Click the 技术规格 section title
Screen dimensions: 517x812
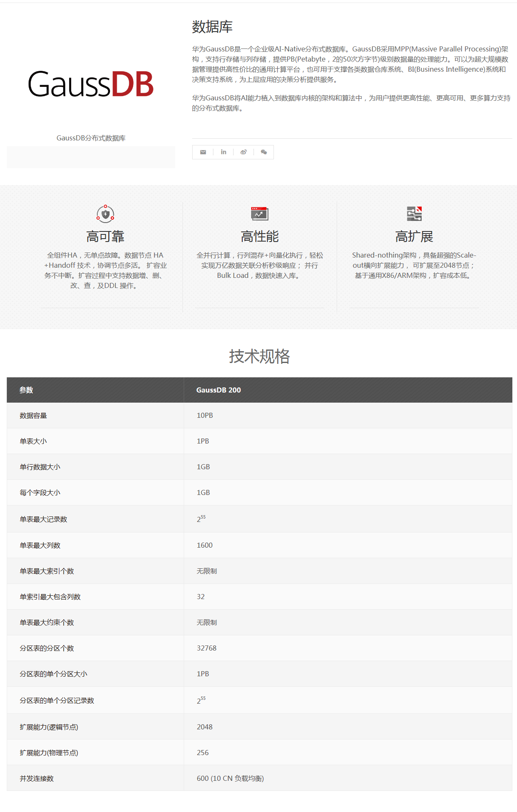pos(260,356)
